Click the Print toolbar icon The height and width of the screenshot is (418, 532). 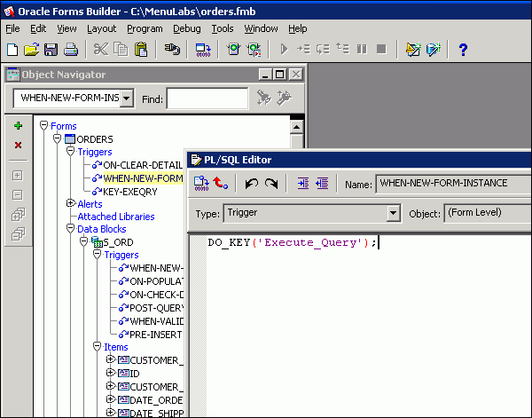[x=71, y=50]
